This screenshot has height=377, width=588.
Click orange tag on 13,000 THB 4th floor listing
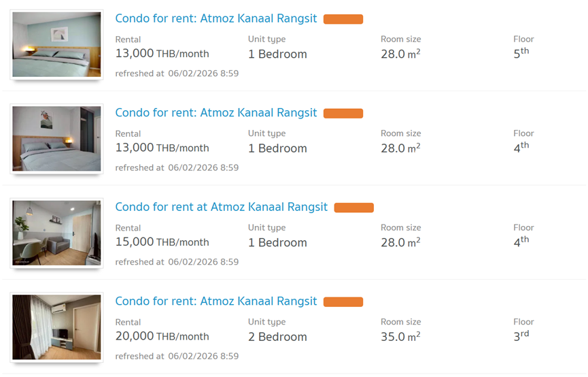point(343,114)
